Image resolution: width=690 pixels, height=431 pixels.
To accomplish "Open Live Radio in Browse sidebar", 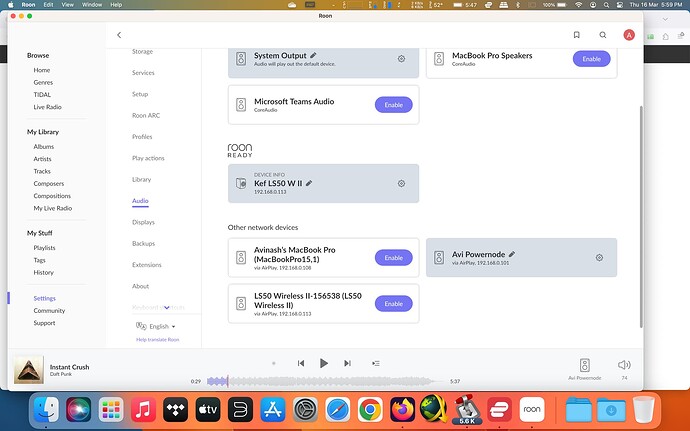I will click(x=48, y=107).
